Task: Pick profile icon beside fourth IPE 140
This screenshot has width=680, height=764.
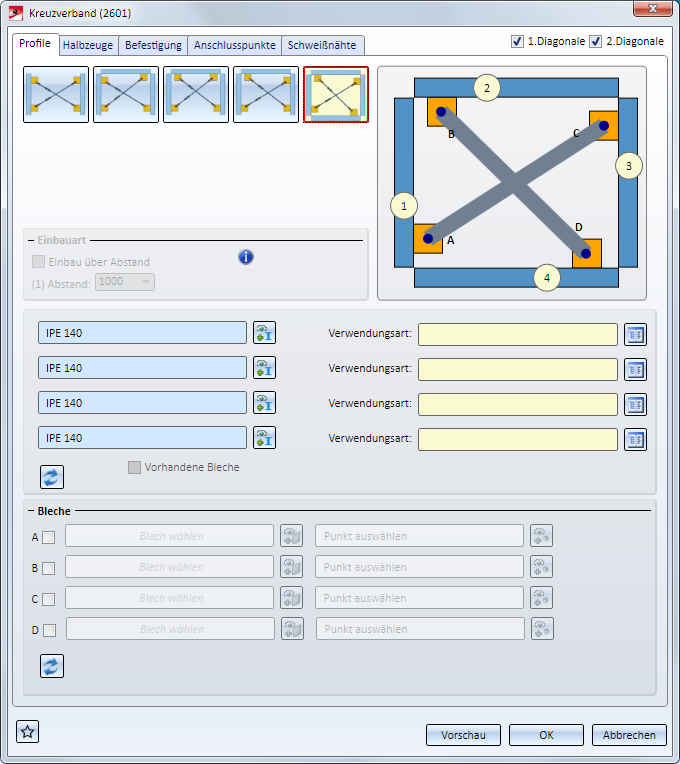Action: [264, 438]
